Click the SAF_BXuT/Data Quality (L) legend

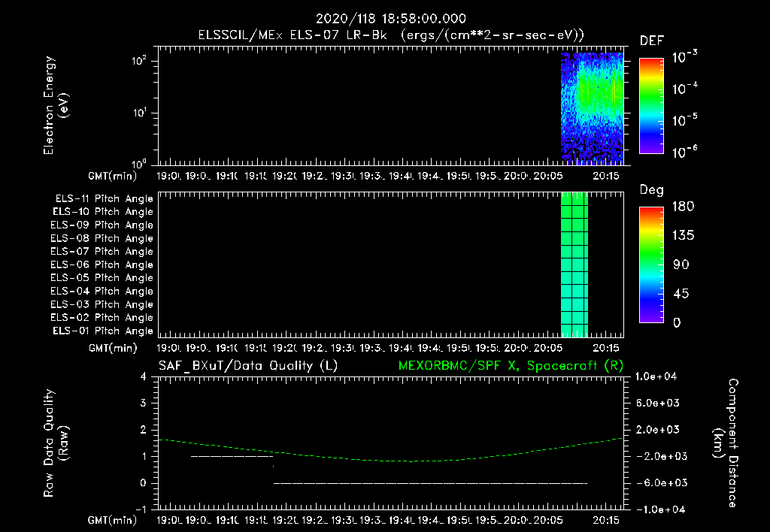(x=248, y=366)
